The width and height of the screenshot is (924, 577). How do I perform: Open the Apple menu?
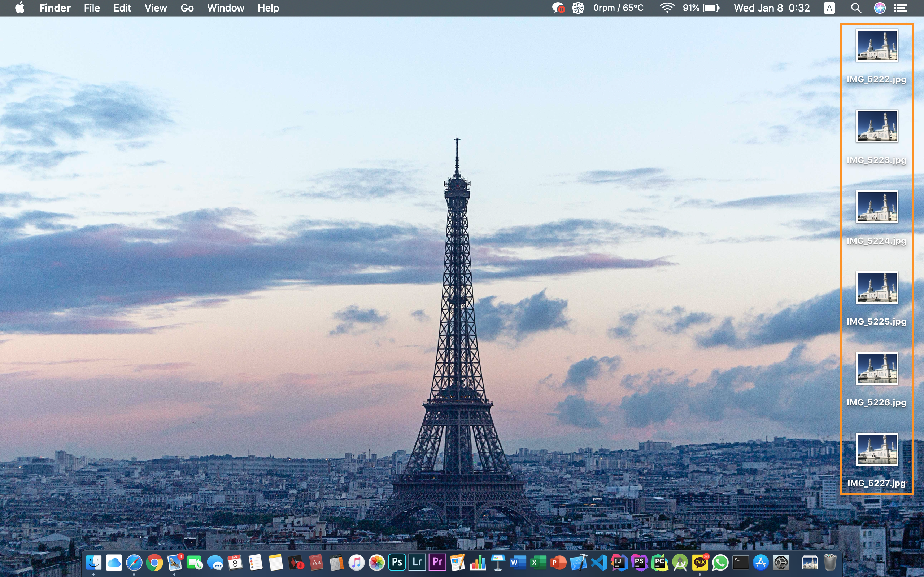tap(20, 8)
